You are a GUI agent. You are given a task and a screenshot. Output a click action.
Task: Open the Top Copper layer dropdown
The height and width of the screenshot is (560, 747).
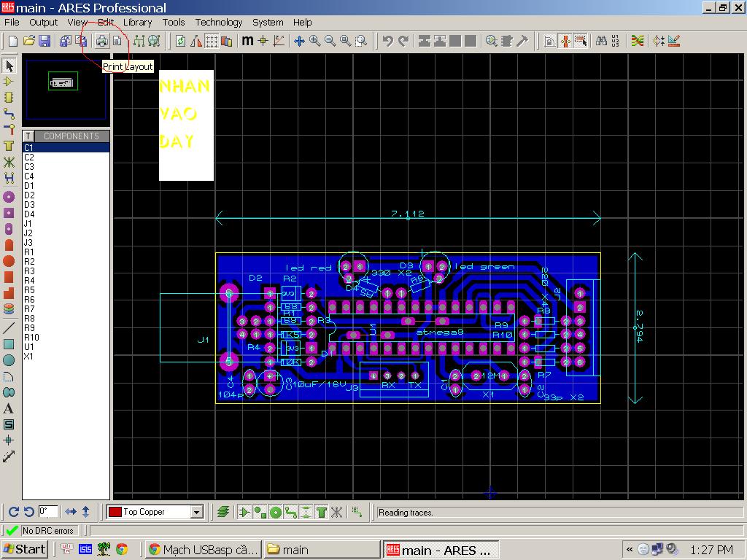coord(196,512)
